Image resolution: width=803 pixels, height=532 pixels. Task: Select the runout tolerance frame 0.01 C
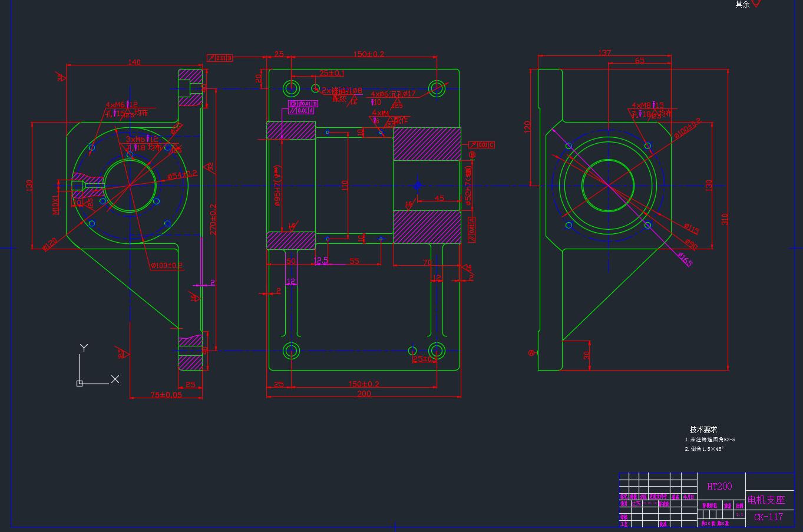pyautogui.click(x=481, y=144)
